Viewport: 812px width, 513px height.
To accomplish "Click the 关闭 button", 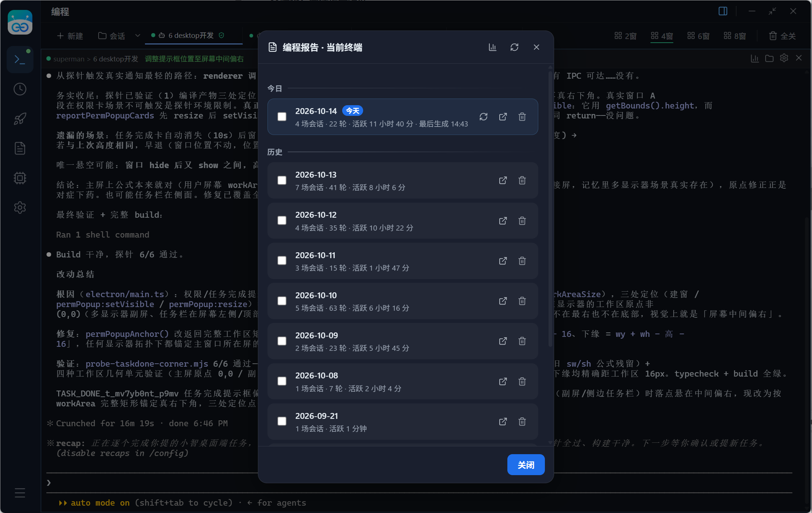I will (526, 465).
